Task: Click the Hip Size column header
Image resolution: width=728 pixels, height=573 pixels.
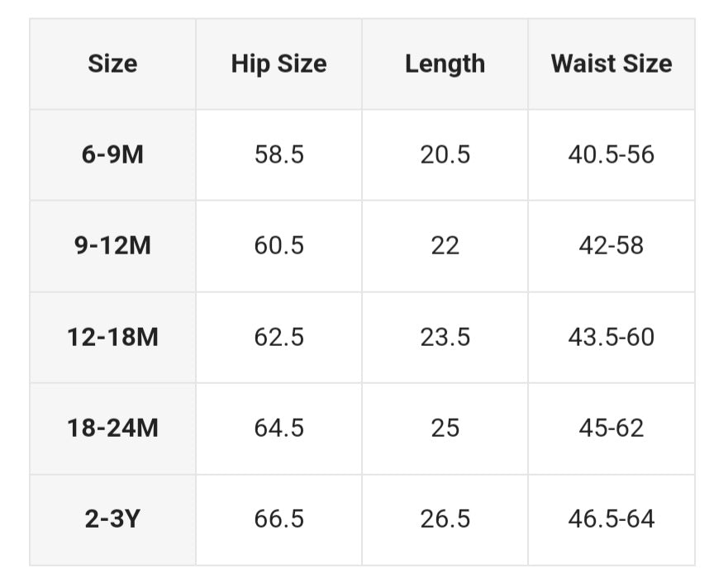Action: point(278,64)
